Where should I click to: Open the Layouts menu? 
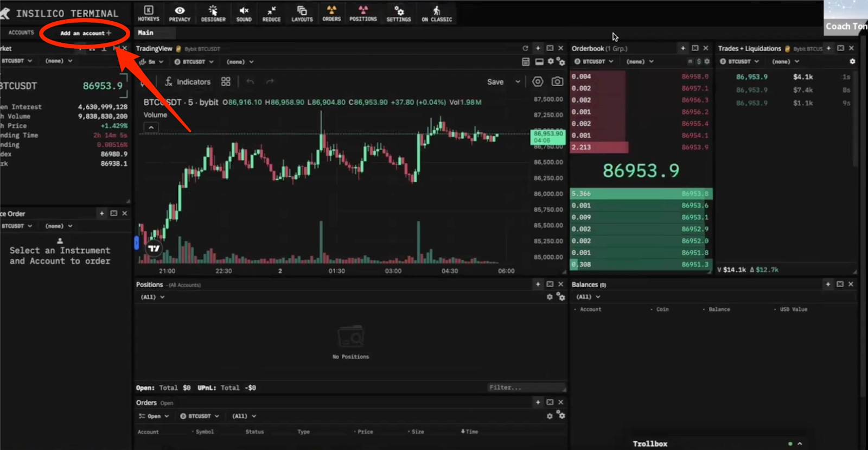point(302,14)
